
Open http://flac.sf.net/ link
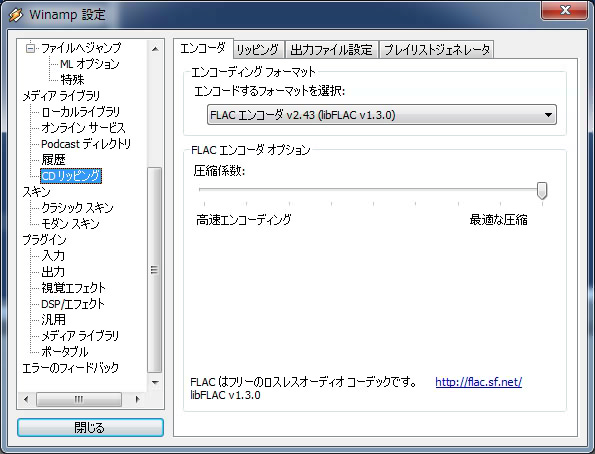479,382
